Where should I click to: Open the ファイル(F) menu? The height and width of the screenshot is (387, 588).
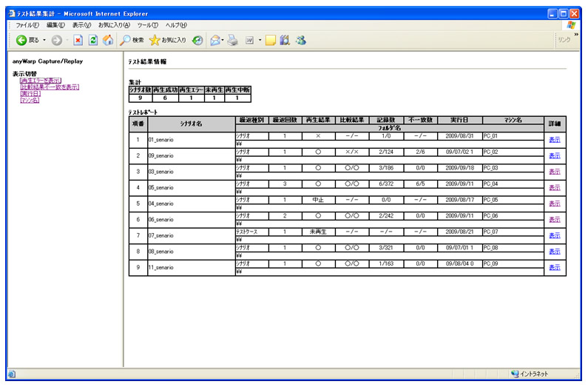click(x=27, y=25)
